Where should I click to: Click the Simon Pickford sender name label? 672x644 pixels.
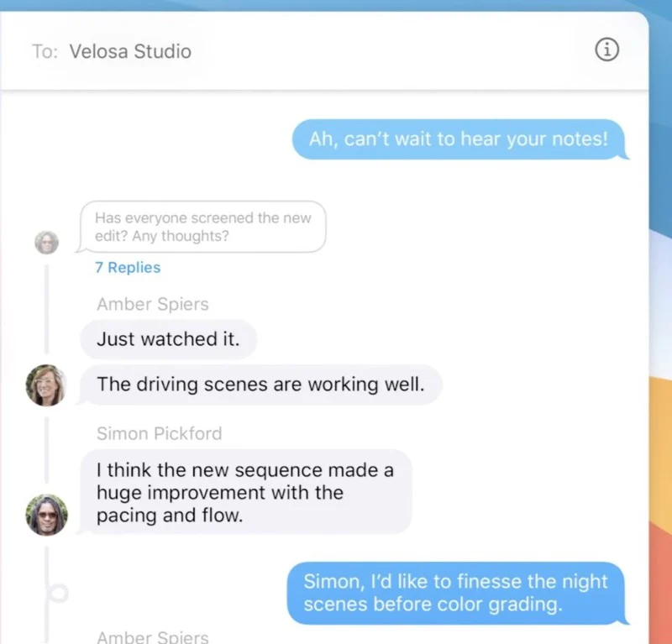click(x=159, y=433)
